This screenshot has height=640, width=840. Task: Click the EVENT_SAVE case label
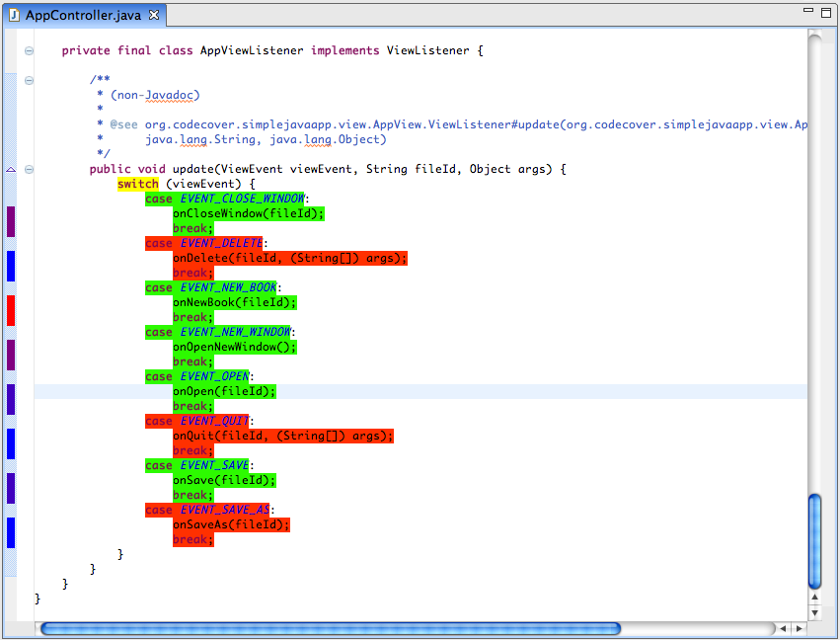(215, 466)
